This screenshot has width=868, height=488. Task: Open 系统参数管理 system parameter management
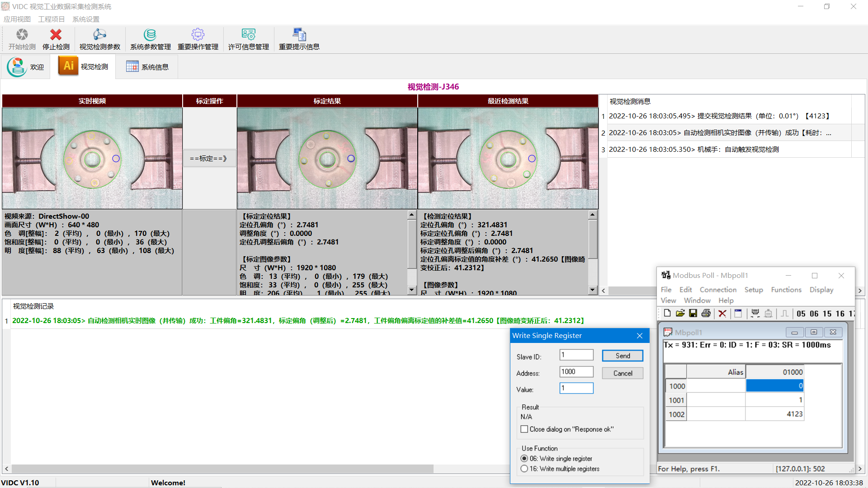(151, 39)
